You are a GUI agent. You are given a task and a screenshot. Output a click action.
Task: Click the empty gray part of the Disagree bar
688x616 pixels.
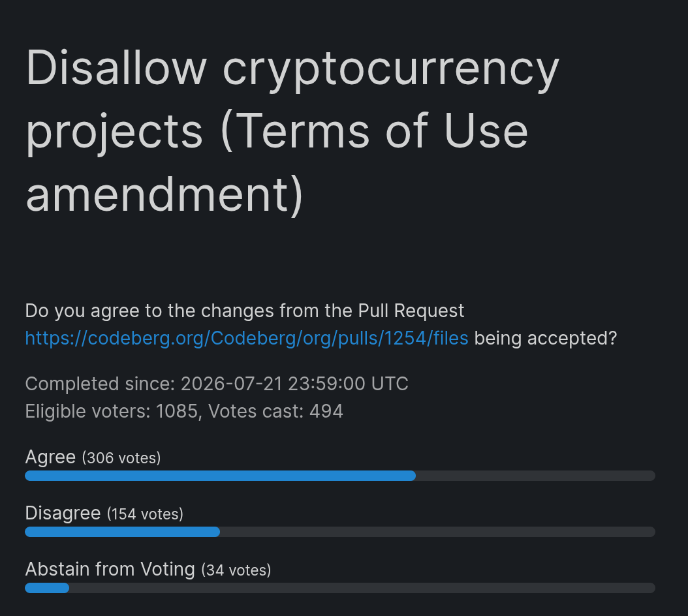(x=437, y=532)
